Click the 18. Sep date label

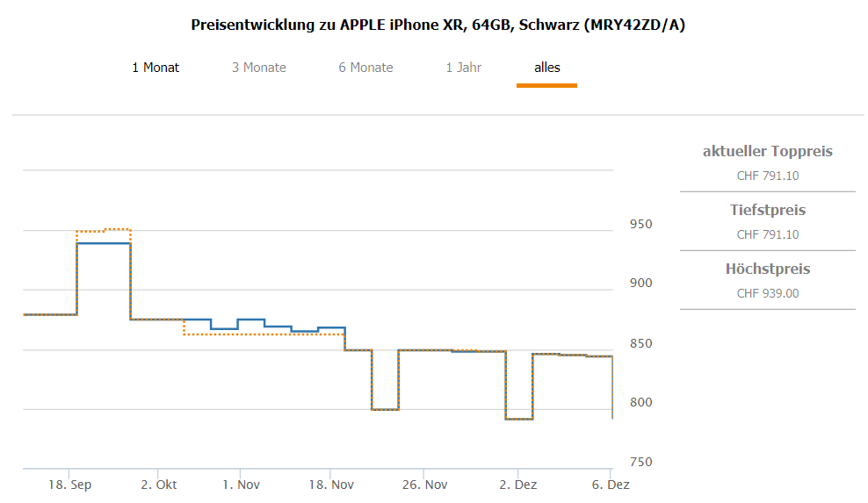(69, 485)
